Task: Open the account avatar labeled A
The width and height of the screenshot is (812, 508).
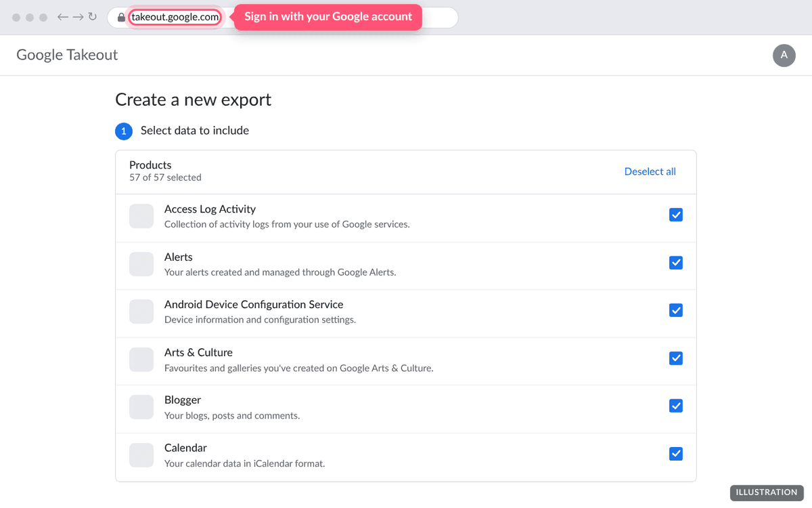Action: click(784, 56)
